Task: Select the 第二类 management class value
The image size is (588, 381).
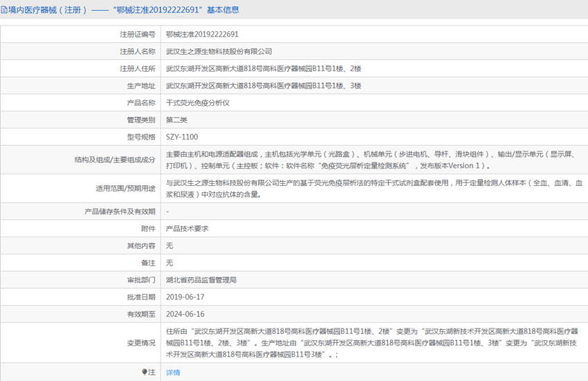Action: pyautogui.click(x=176, y=120)
